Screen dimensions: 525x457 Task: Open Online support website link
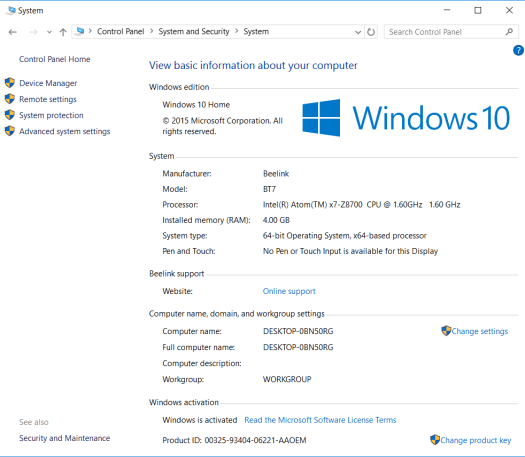coord(289,291)
